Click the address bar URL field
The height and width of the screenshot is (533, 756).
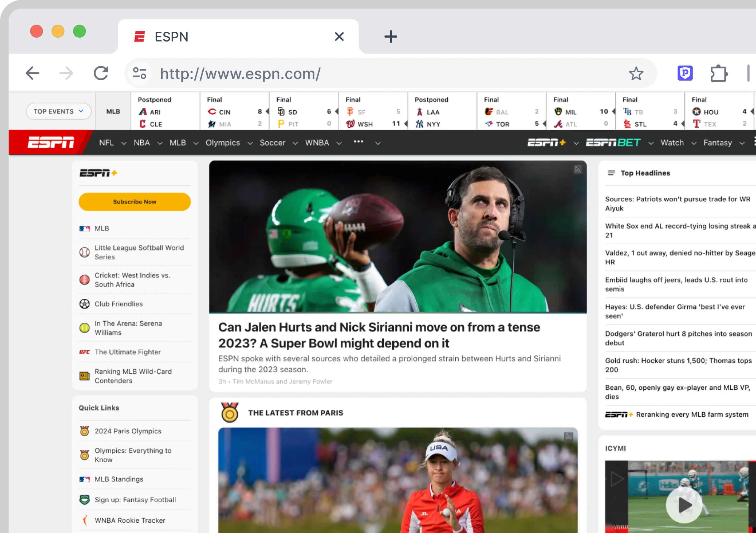[390, 73]
